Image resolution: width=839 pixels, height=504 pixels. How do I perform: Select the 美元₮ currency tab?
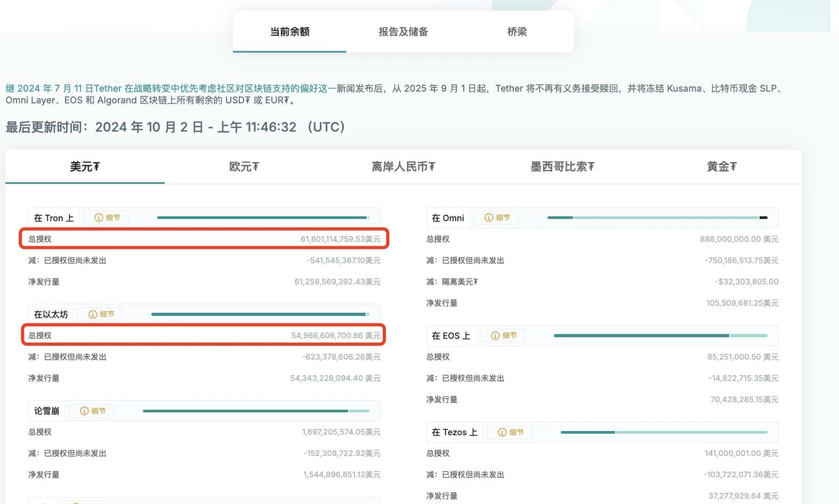tap(85, 167)
